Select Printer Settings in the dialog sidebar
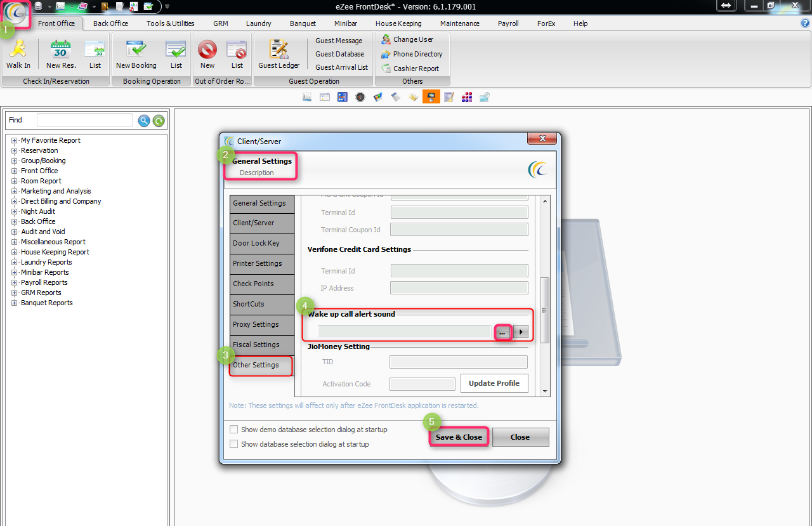 tap(261, 263)
